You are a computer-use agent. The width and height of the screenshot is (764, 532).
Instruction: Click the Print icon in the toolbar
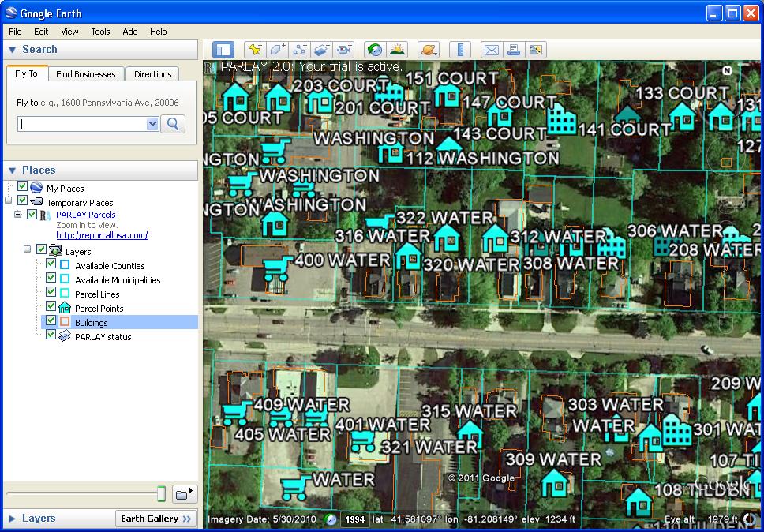514,50
